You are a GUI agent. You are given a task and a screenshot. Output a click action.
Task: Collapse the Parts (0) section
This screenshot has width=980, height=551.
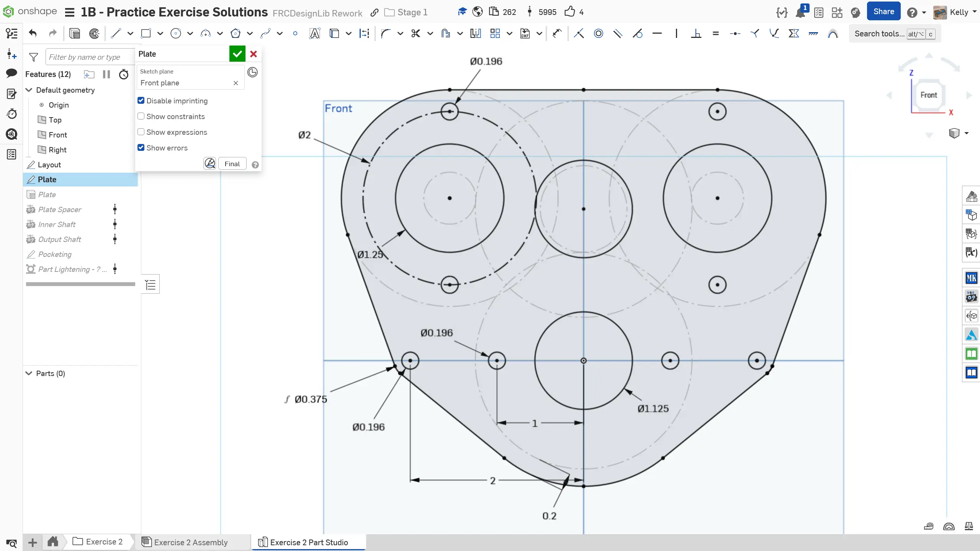[29, 373]
